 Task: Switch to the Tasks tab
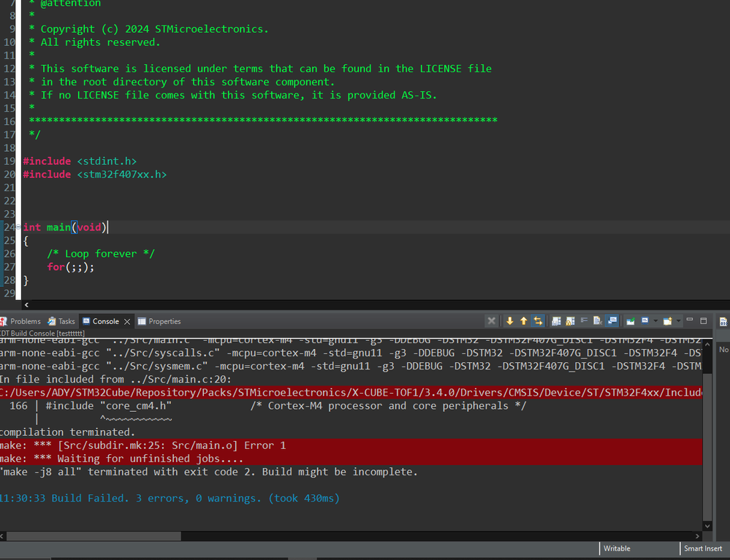pyautogui.click(x=61, y=321)
